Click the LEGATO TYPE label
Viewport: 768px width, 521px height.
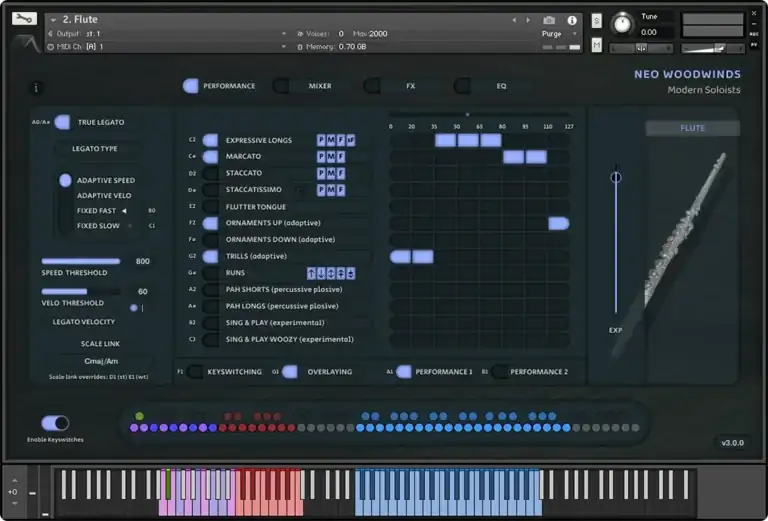[x=95, y=149]
